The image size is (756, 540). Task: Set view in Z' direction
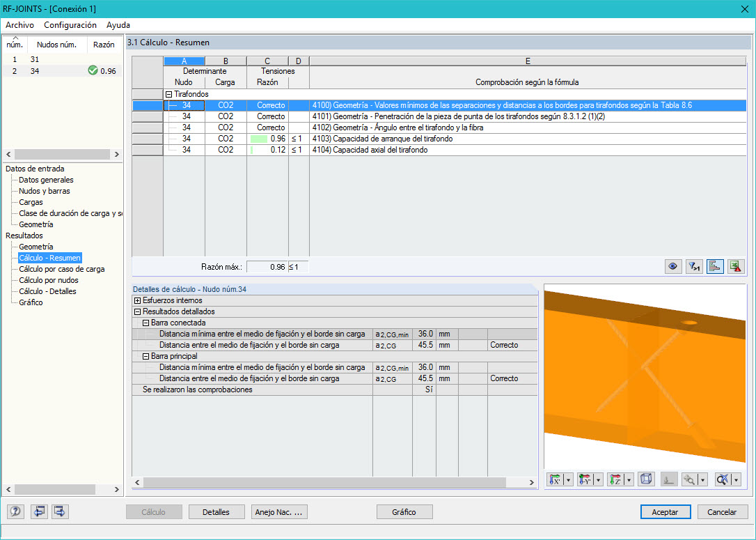coord(615,479)
